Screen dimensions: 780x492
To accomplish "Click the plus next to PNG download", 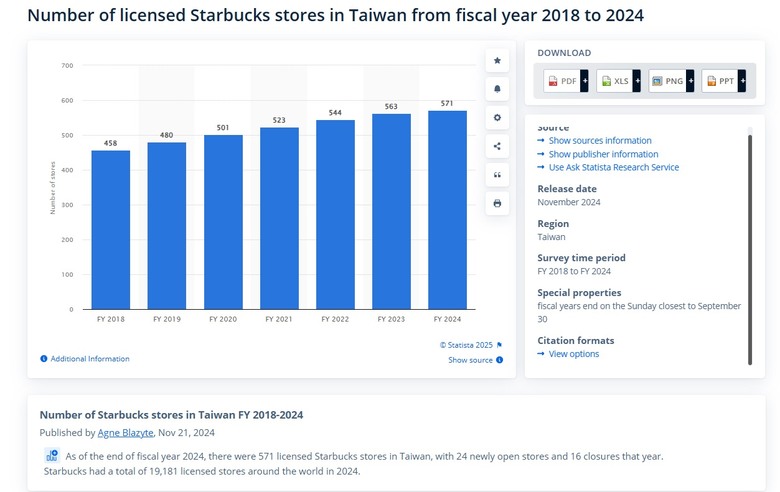I will [x=690, y=81].
